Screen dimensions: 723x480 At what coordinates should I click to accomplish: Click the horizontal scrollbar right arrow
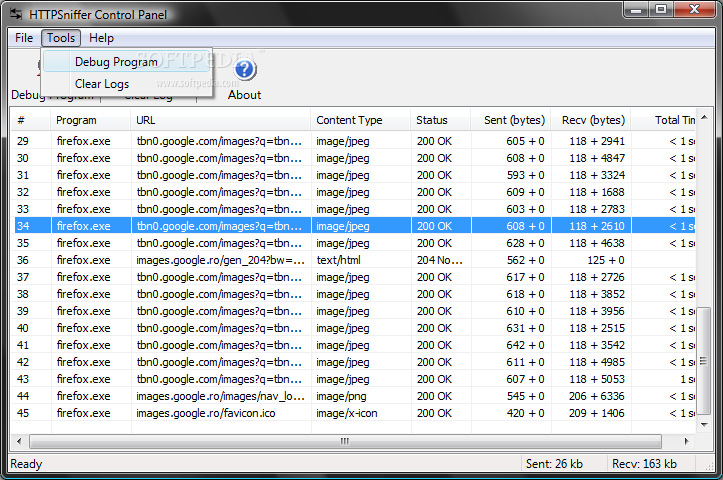click(x=687, y=441)
